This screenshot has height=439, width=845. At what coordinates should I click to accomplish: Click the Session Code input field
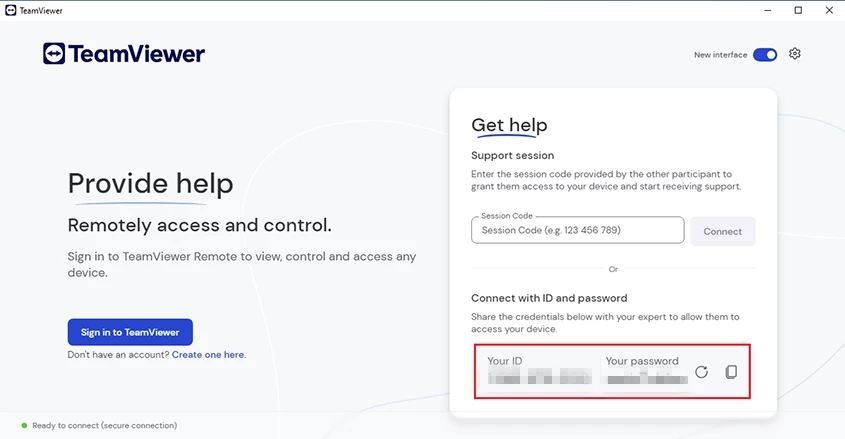pos(577,231)
